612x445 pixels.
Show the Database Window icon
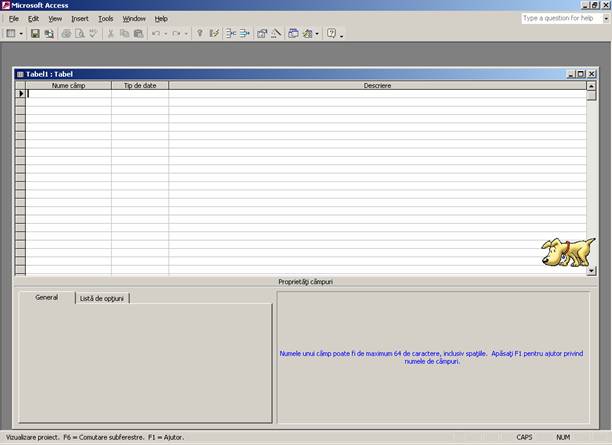coord(294,34)
